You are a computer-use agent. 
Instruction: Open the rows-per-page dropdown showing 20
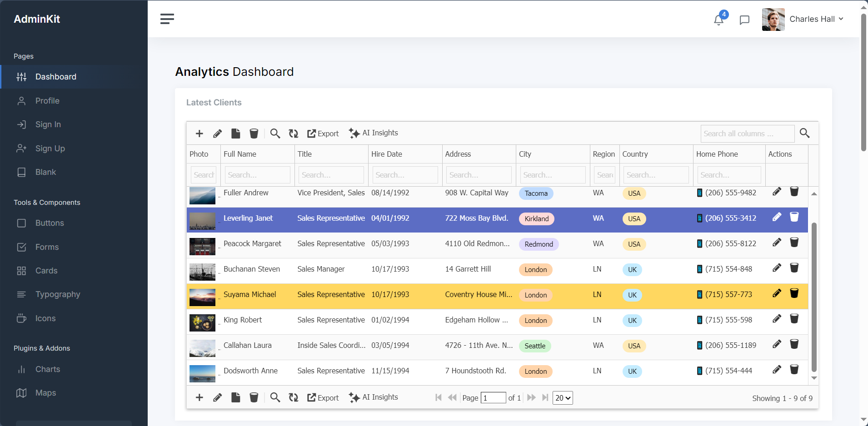(x=563, y=398)
